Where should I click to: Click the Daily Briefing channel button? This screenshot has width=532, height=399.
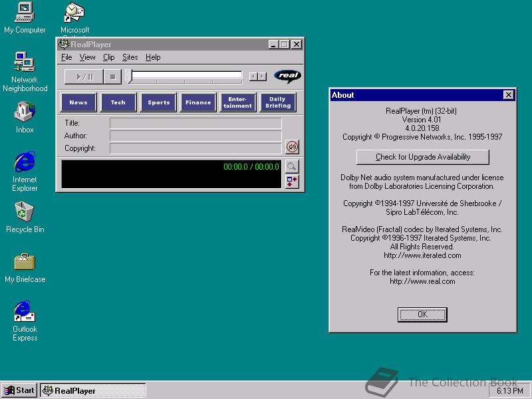pos(278,102)
